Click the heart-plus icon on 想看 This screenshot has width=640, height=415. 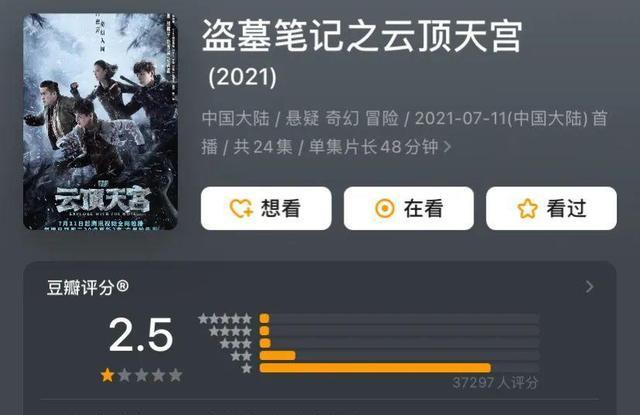pos(241,209)
